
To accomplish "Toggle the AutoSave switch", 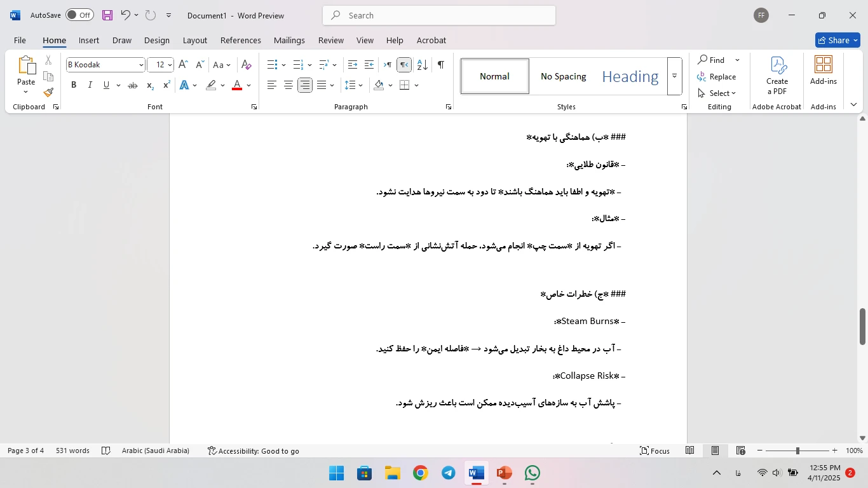I will point(79,15).
